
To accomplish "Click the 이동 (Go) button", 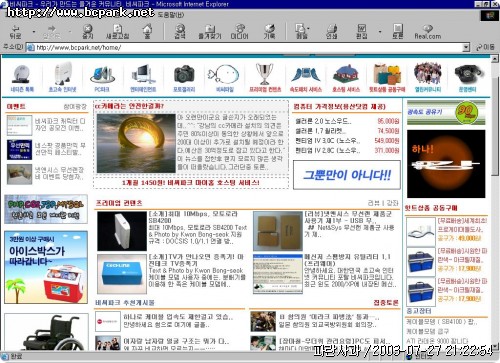I will point(485,47).
